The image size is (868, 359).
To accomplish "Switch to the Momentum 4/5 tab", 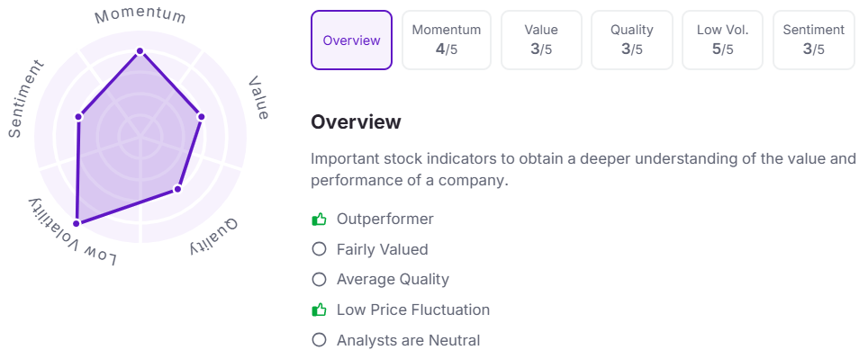I will [447, 40].
